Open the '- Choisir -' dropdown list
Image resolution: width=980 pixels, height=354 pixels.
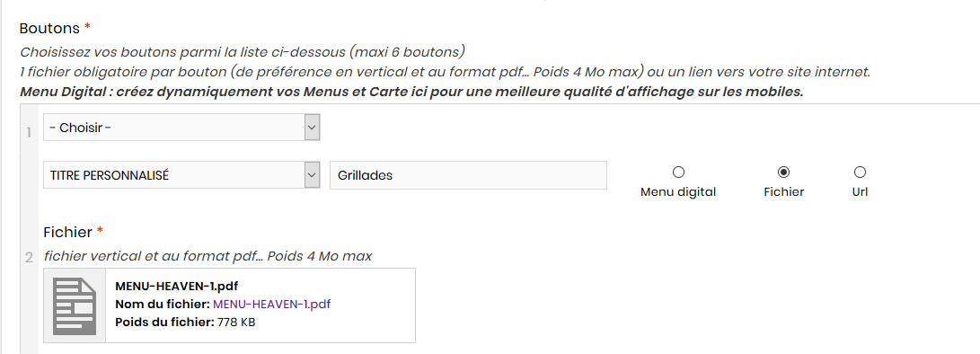(x=181, y=128)
